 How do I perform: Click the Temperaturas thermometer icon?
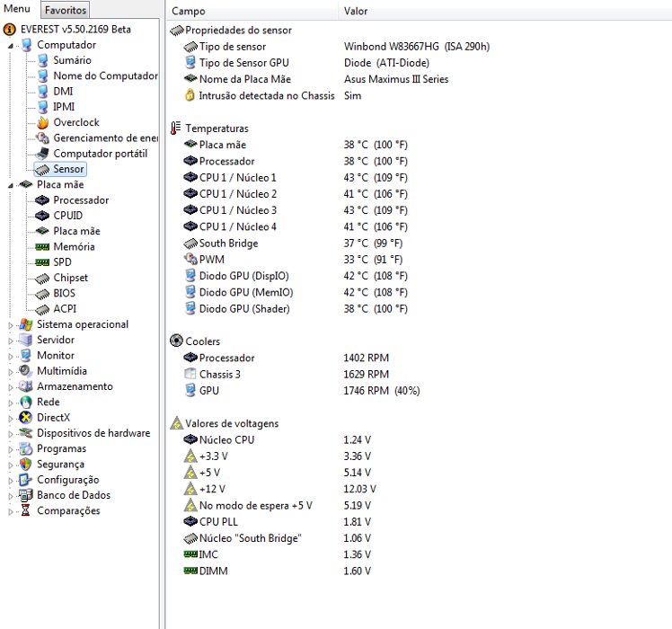(176, 128)
